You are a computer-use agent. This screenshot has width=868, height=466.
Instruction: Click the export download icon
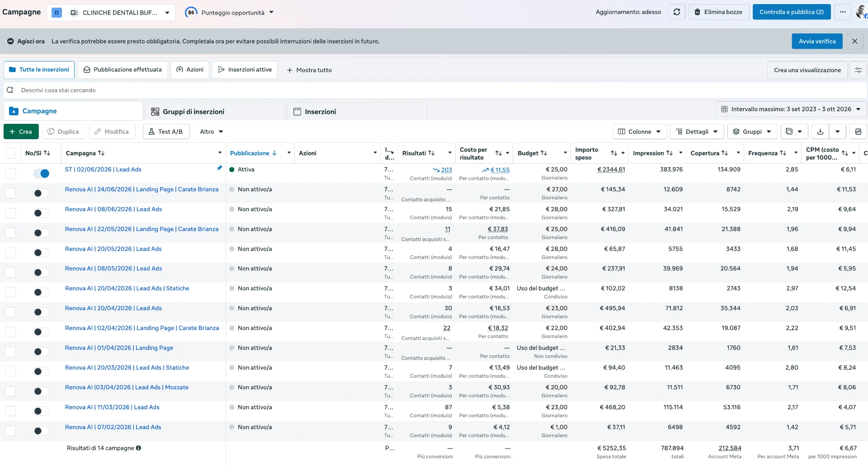coord(820,132)
